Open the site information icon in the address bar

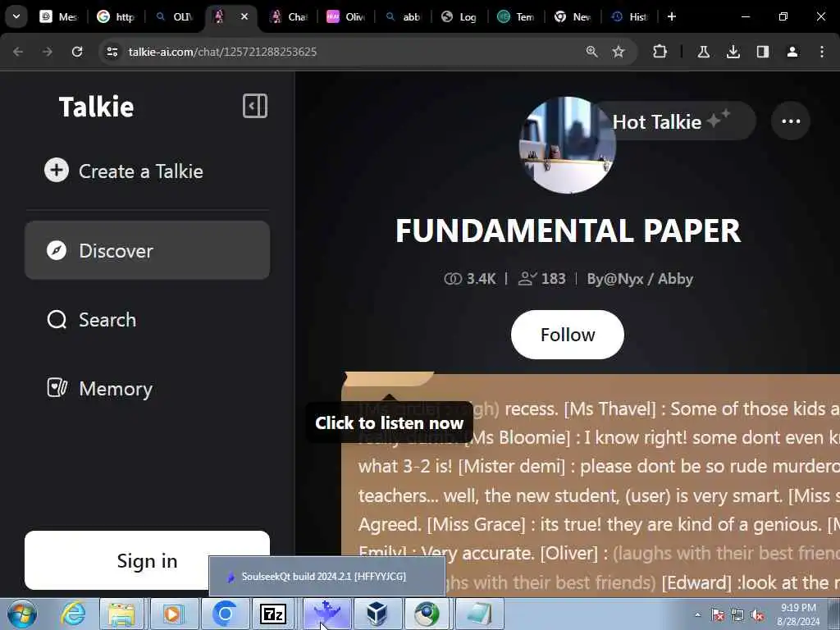(112, 52)
